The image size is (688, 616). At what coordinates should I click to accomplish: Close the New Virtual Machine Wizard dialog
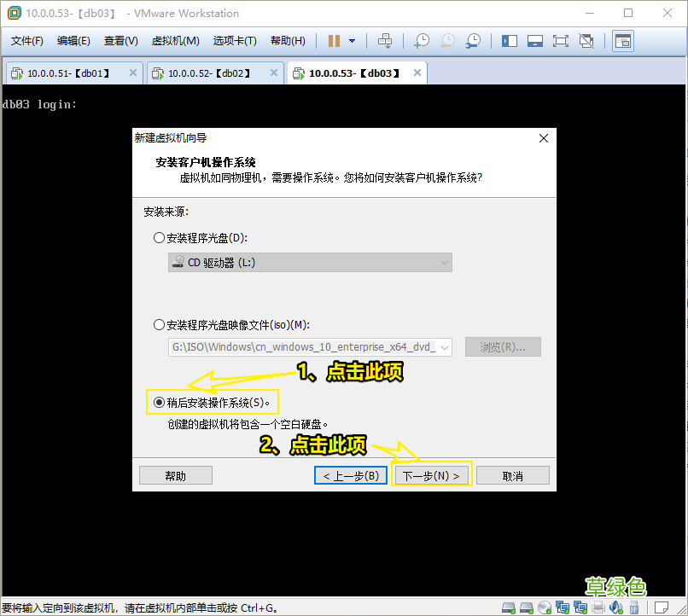click(x=543, y=138)
